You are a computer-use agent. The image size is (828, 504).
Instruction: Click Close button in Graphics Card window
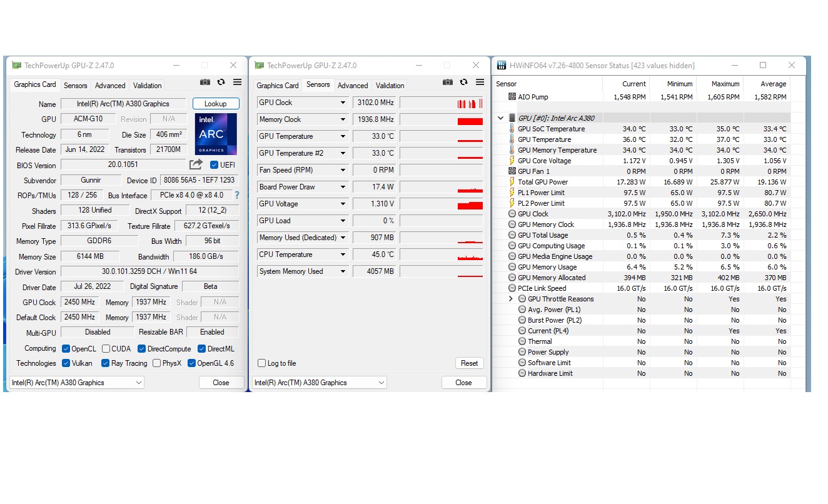coord(221,383)
